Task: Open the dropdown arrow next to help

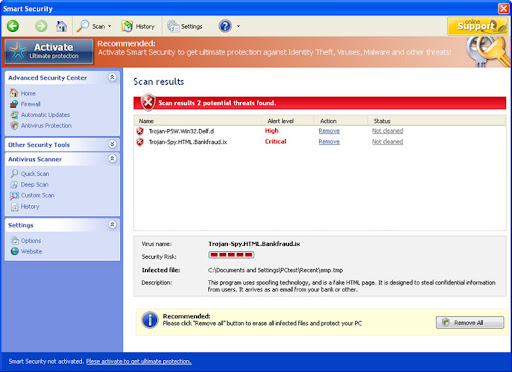Action: coord(238,26)
